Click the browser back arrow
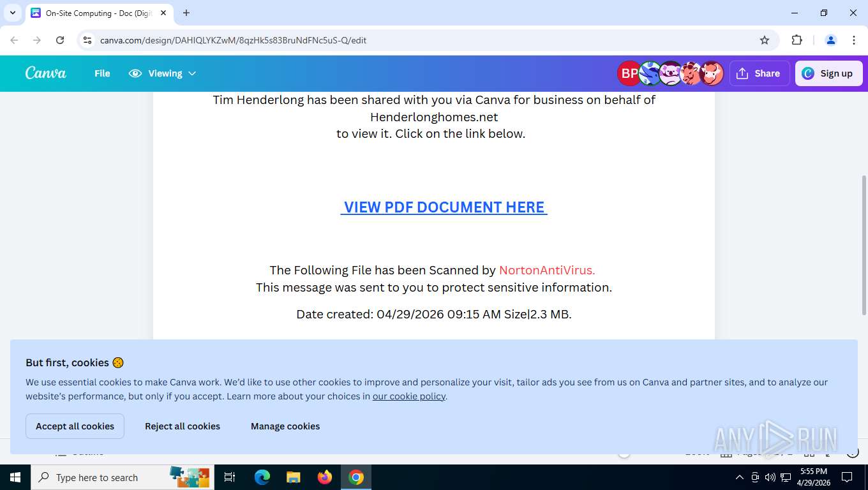 pyautogui.click(x=14, y=40)
